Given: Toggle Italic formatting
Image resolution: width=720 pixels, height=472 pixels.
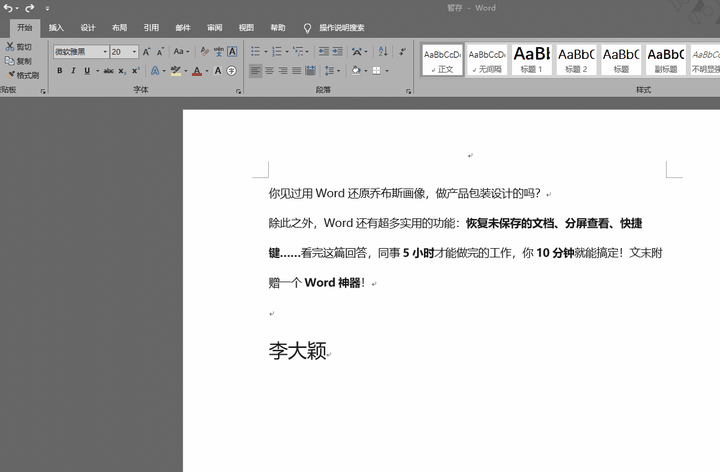Looking at the screenshot, I should pyautogui.click(x=73, y=71).
